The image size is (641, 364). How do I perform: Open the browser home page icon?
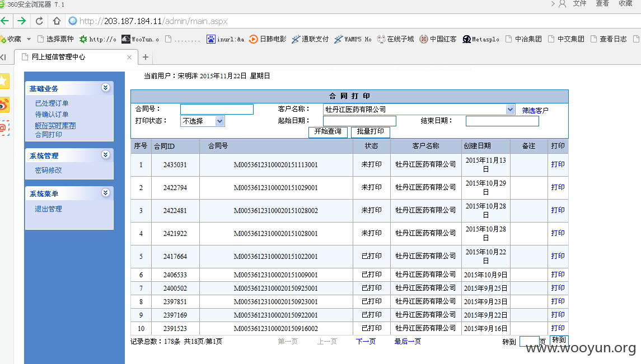point(57,21)
